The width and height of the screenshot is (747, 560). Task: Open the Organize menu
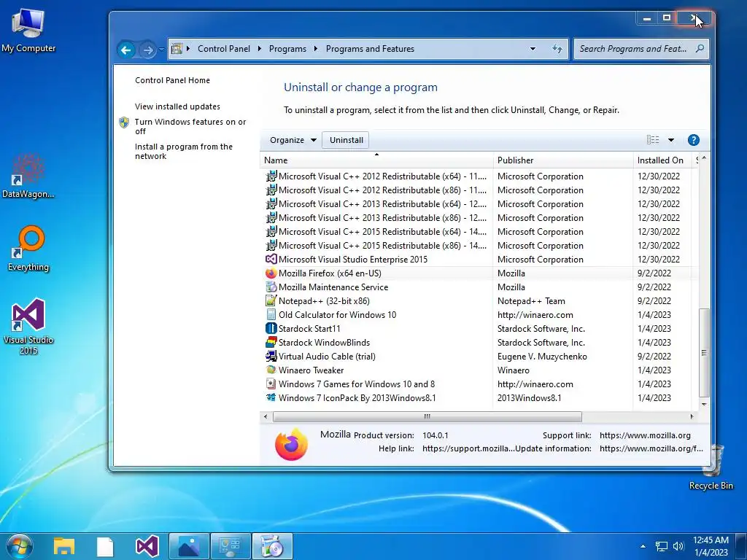[293, 140]
